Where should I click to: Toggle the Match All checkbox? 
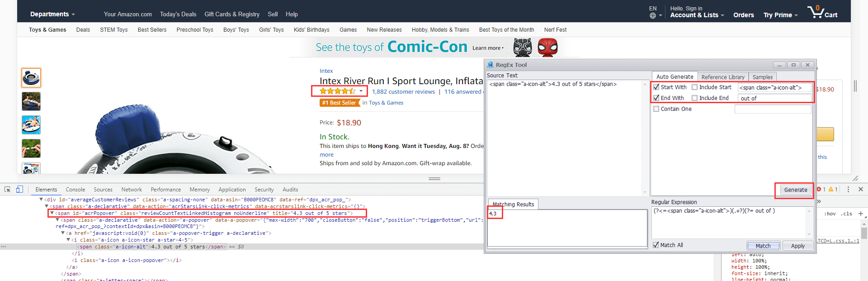pos(656,245)
